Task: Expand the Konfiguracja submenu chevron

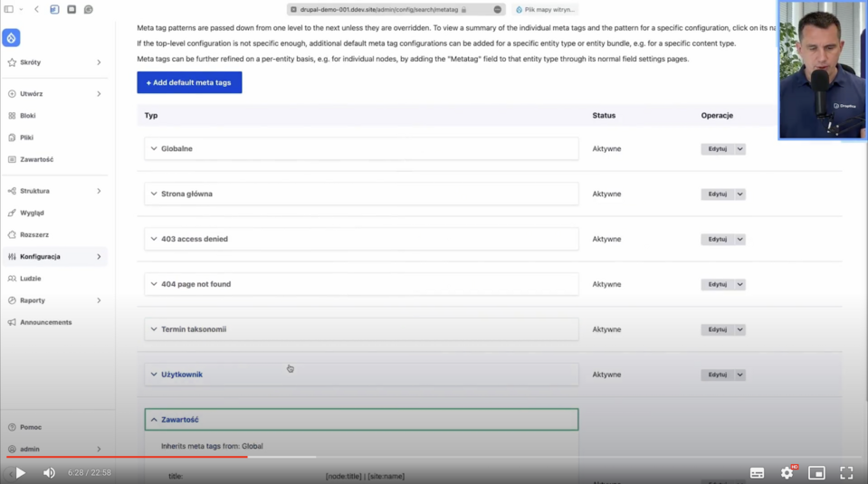Action: tap(99, 257)
